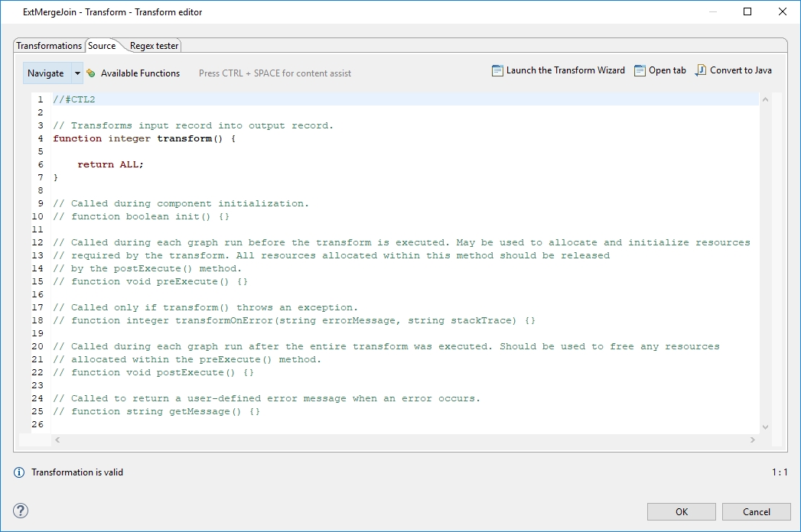The height and width of the screenshot is (532, 801).
Task: Click the Convert to Java icon
Action: [701, 70]
